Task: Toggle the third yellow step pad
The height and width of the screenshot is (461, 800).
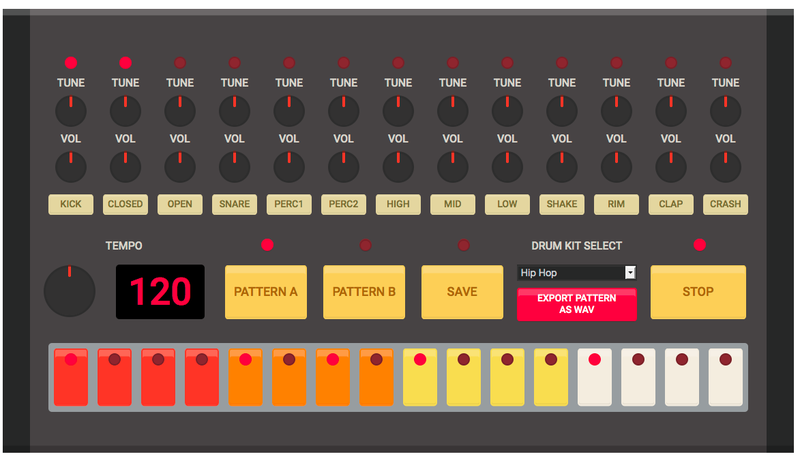Action: tap(507, 377)
